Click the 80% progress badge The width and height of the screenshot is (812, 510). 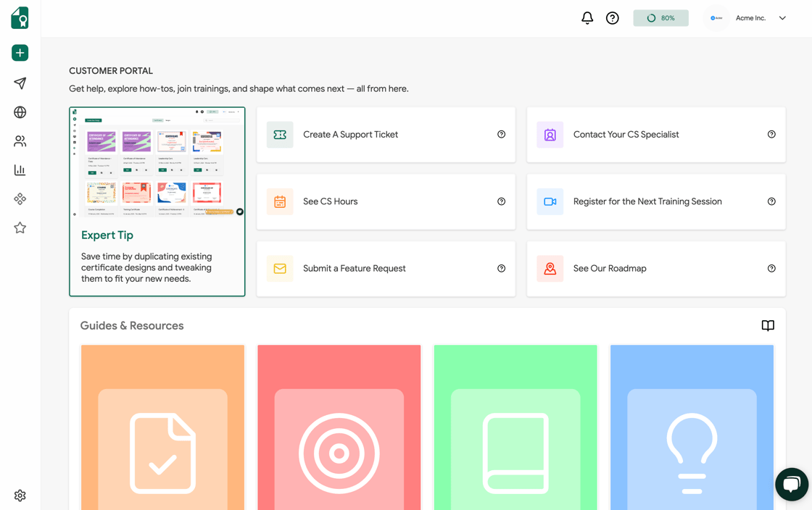pos(660,17)
